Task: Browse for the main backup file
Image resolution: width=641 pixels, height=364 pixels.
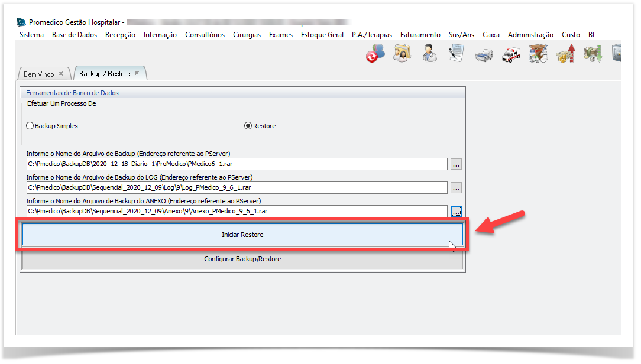Action: click(456, 164)
